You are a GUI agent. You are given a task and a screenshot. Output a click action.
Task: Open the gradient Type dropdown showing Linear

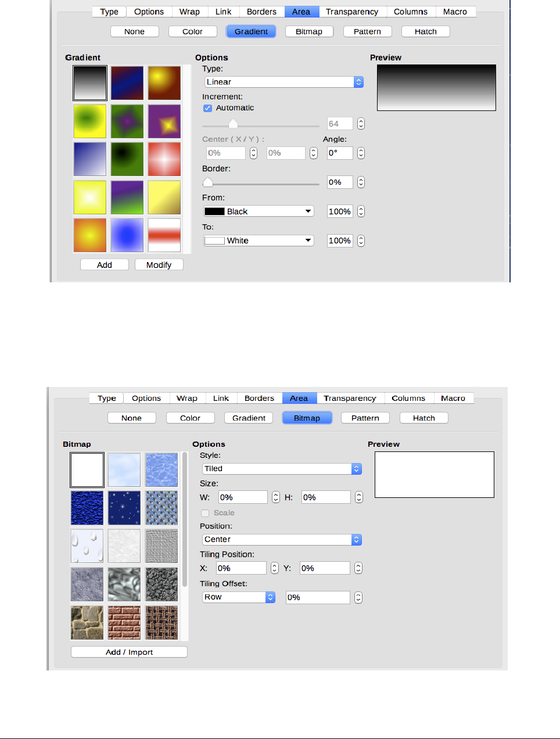coord(283,82)
